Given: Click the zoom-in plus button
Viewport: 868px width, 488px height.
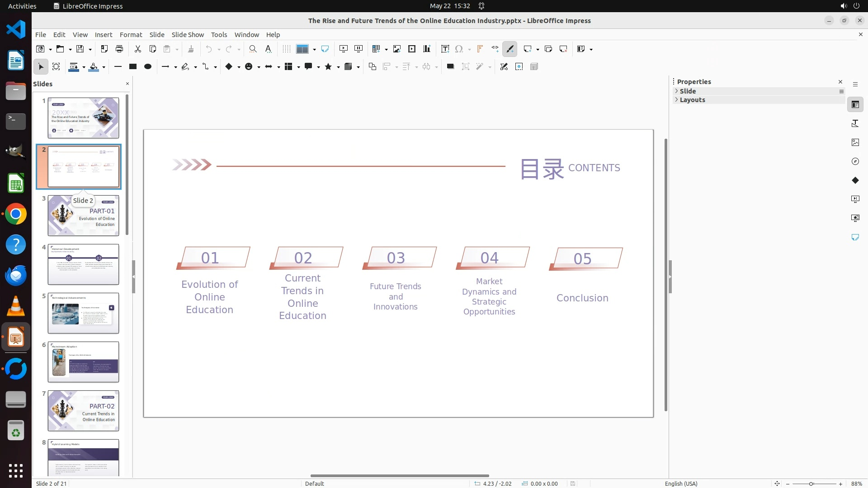Looking at the screenshot, I should (840, 483).
